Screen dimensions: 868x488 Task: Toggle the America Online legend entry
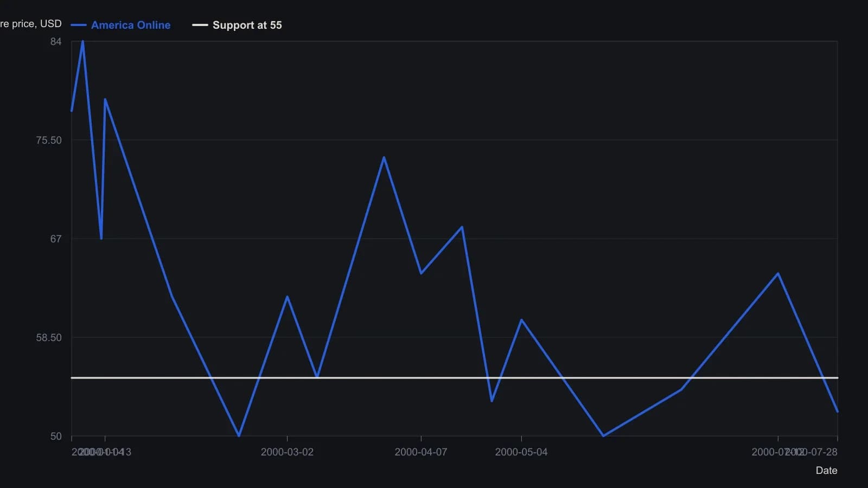click(120, 25)
